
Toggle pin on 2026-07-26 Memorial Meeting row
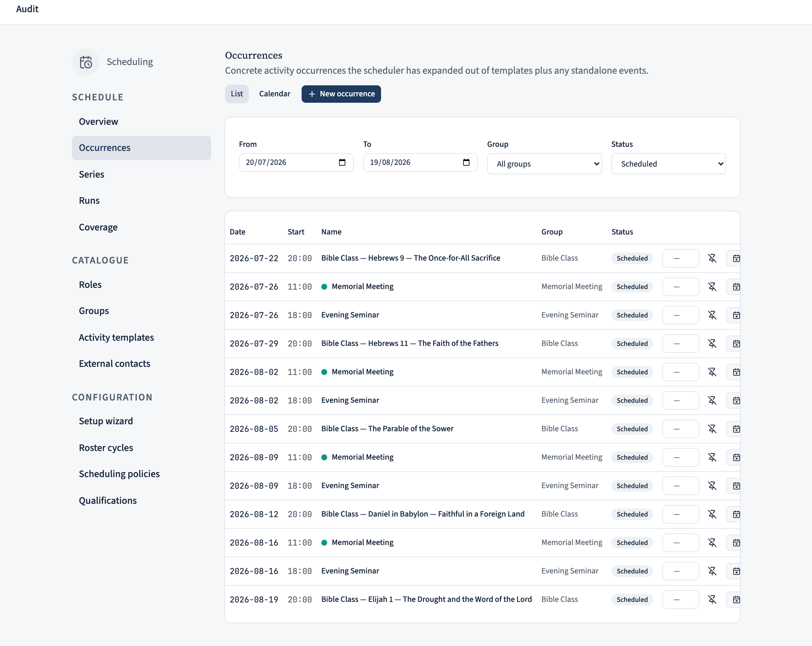click(x=712, y=287)
